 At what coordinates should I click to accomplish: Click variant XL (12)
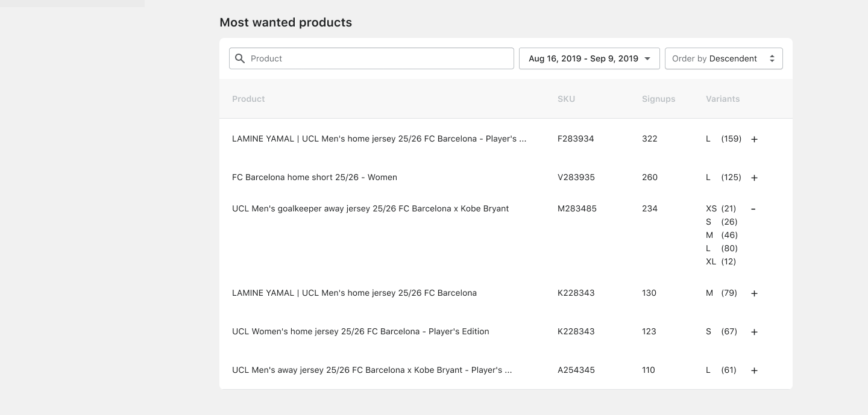(721, 261)
